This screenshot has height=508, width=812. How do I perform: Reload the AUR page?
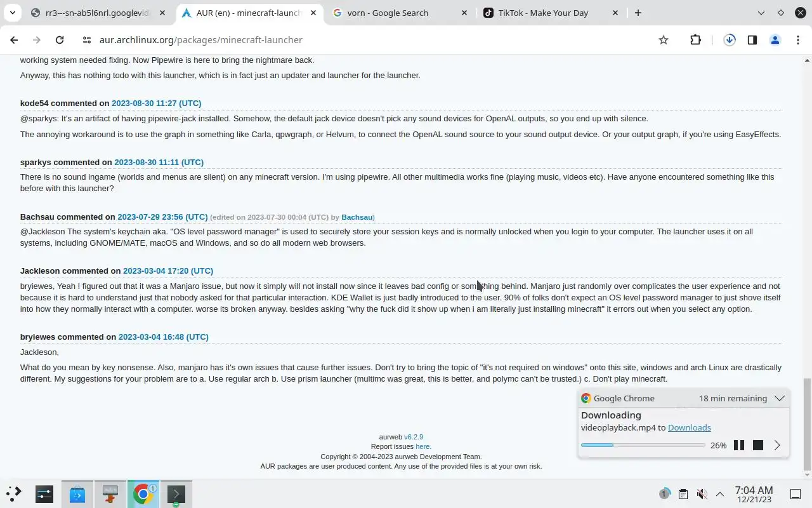pyautogui.click(x=60, y=40)
